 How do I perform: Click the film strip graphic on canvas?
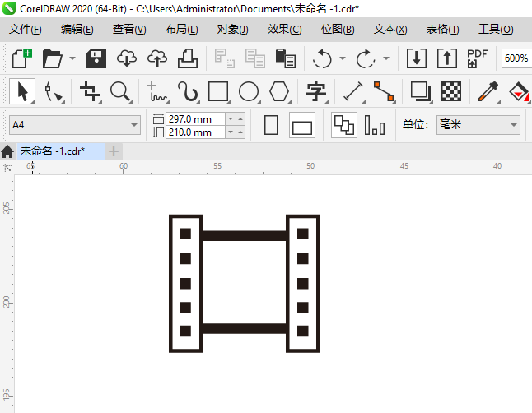coord(245,284)
